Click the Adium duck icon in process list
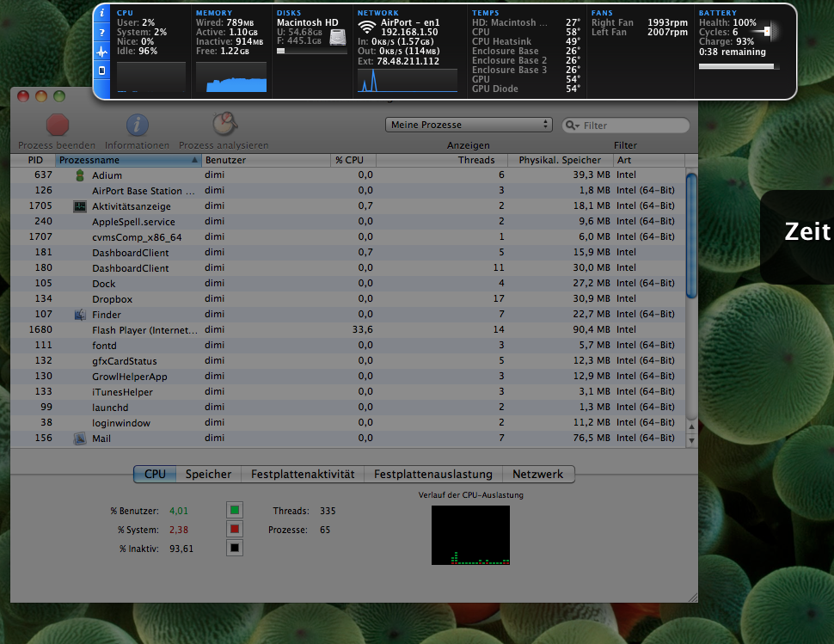 (x=80, y=175)
